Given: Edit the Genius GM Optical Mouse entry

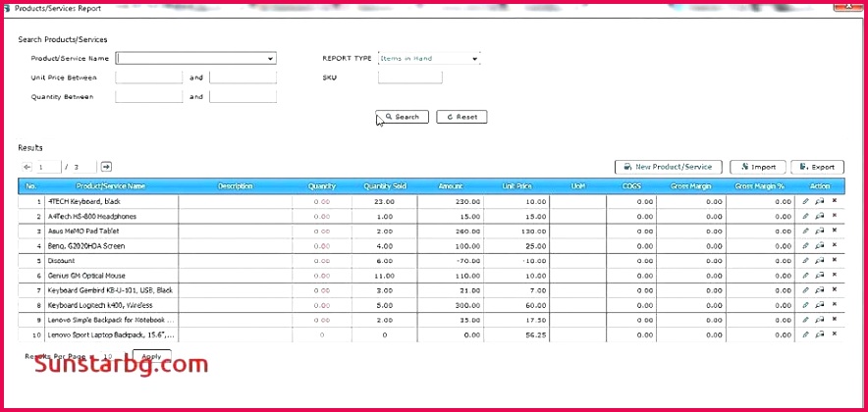Looking at the screenshot, I should (806, 276).
